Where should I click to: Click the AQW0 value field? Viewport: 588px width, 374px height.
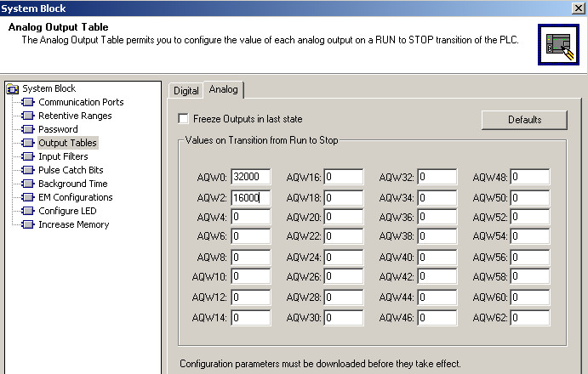click(x=250, y=177)
